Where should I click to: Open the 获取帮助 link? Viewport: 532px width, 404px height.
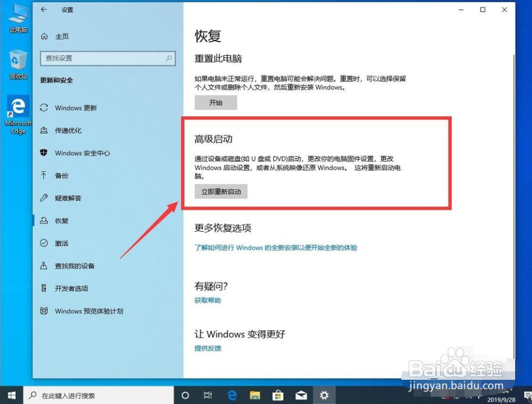coord(208,300)
